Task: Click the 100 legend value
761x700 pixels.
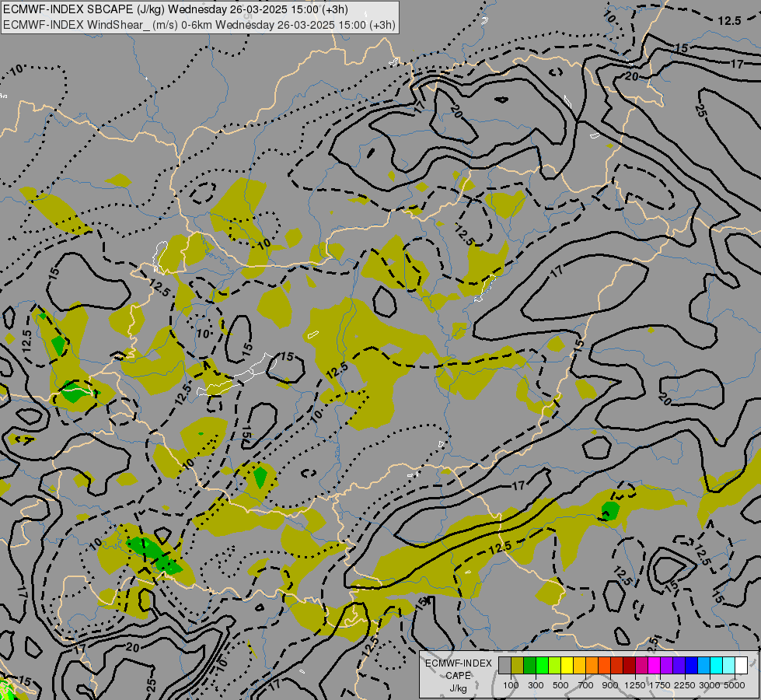Action: point(511,685)
